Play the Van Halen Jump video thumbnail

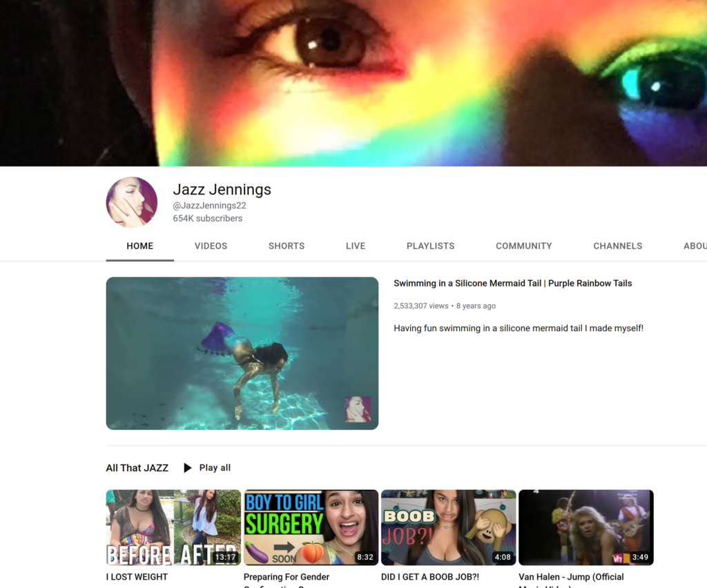click(x=585, y=527)
